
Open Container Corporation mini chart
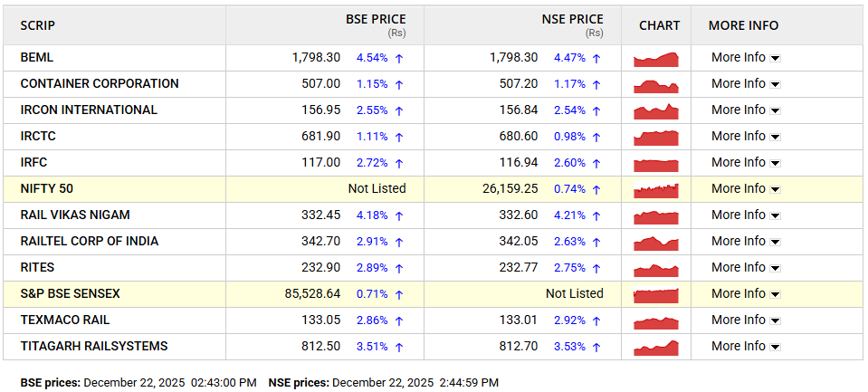(655, 84)
